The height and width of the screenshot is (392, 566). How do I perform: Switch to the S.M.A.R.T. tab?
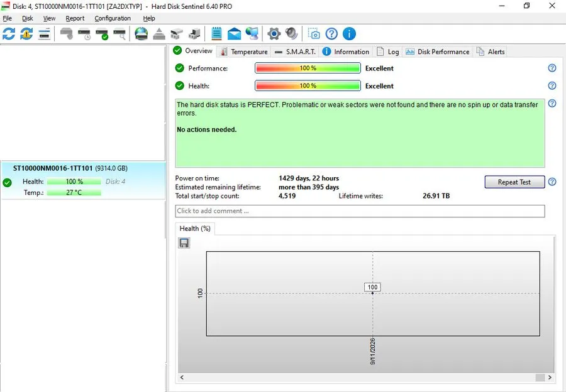point(295,52)
